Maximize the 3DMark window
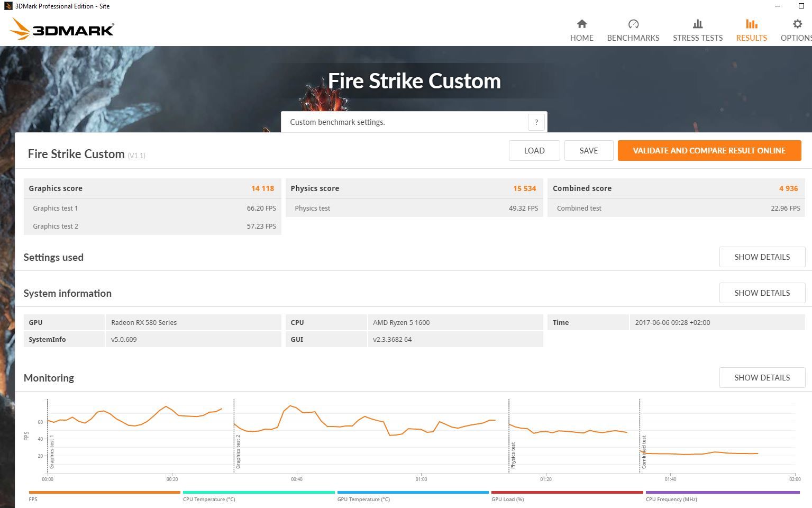 (x=801, y=6)
